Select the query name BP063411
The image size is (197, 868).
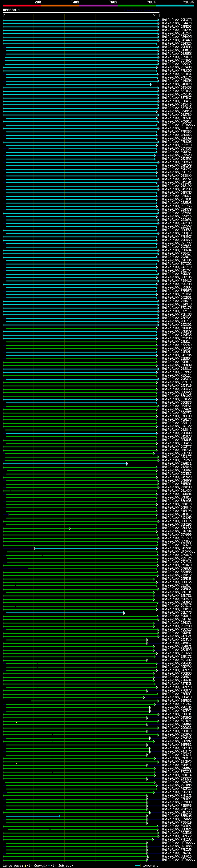pyautogui.click(x=11, y=10)
